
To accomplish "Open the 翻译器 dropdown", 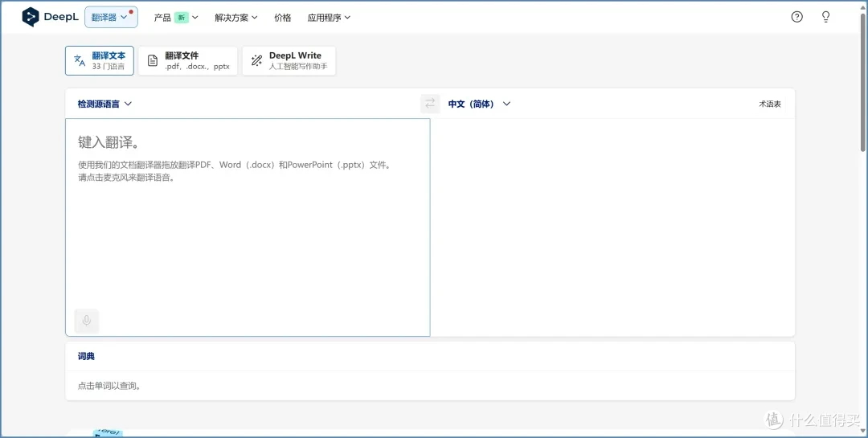I will pyautogui.click(x=111, y=17).
